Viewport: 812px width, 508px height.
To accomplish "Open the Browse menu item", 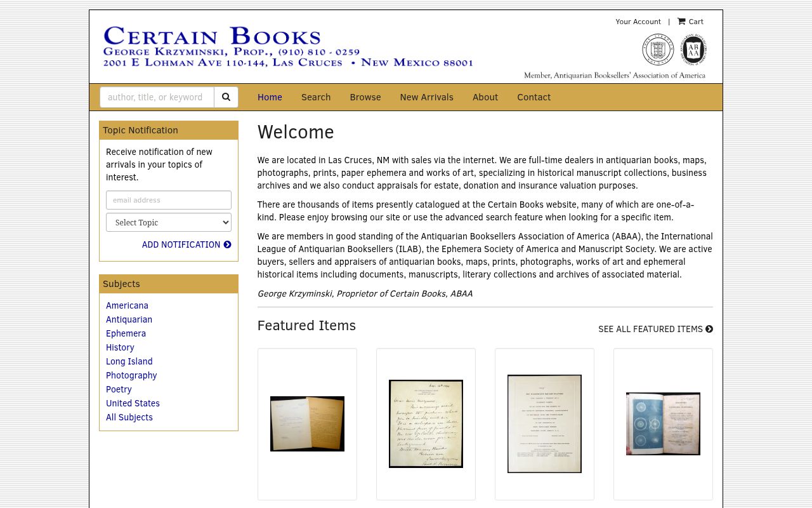I will coord(365,97).
